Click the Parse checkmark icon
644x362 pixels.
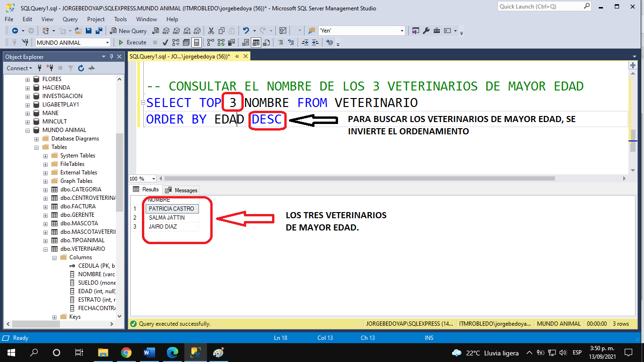pos(165,42)
